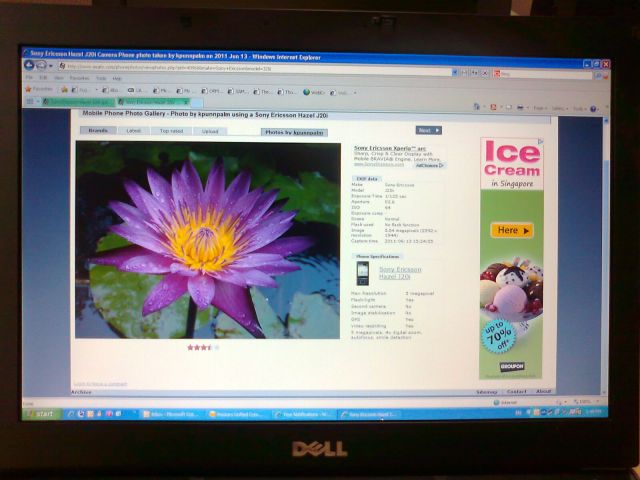Click the Home icon in command bar
Viewport: 640px width, 480px height.
[x=476, y=107]
